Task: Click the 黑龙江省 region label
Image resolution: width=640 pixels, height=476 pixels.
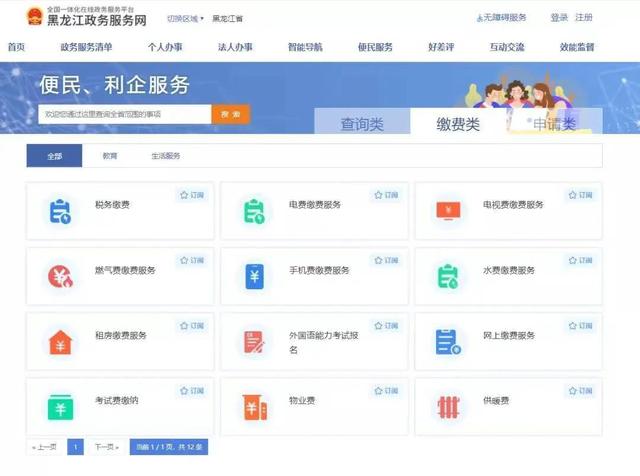Action: 227,19
